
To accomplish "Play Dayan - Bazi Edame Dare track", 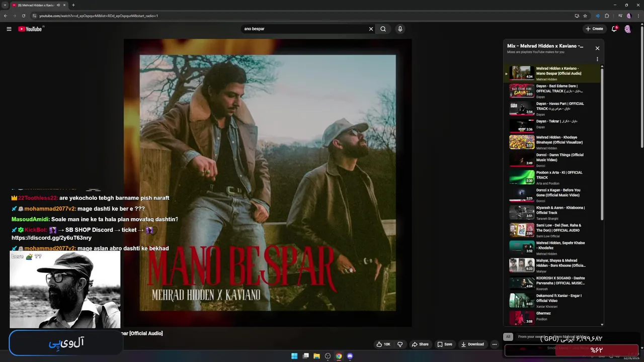I will click(x=553, y=91).
